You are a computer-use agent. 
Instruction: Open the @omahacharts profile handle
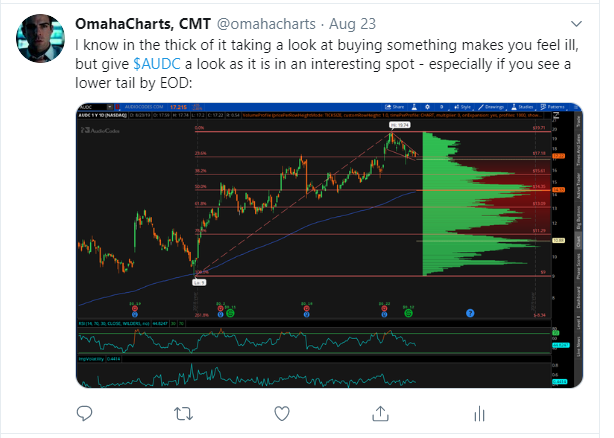point(266,24)
